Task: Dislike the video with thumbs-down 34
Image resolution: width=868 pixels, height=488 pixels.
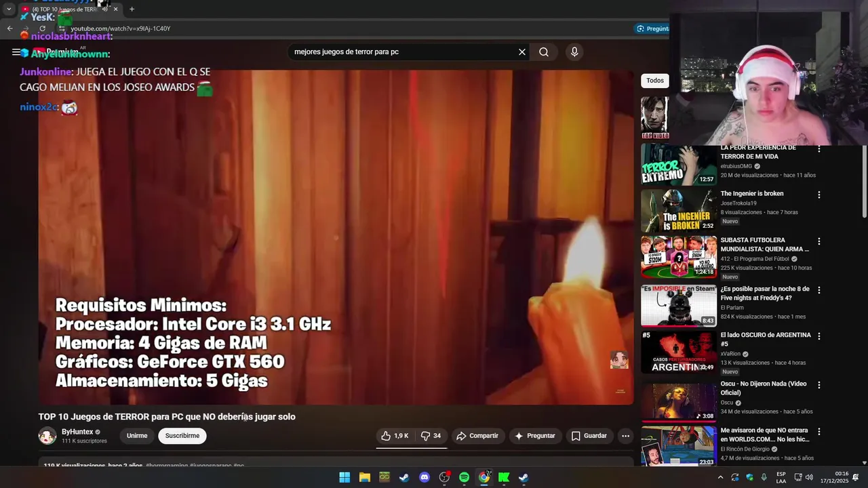Action: 431,436
